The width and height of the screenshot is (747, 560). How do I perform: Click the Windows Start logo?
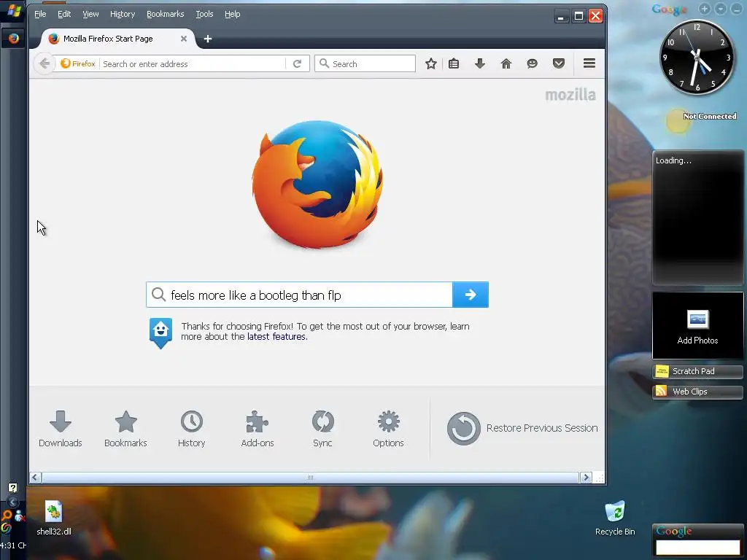coord(14,11)
